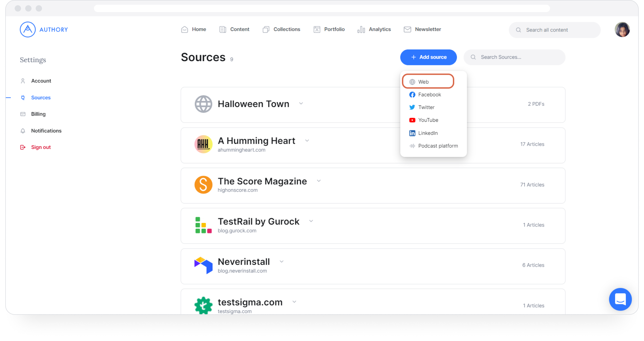The height and width of the screenshot is (341, 644).
Task: Open the Newsletter section
Action: [x=422, y=29]
